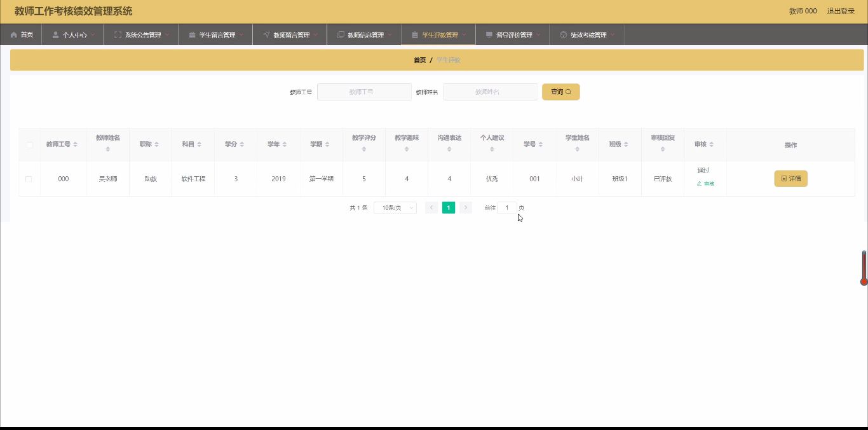Sort by the 沟通表达 column arrows
Screen dimensions: 868x430
tap(449, 149)
